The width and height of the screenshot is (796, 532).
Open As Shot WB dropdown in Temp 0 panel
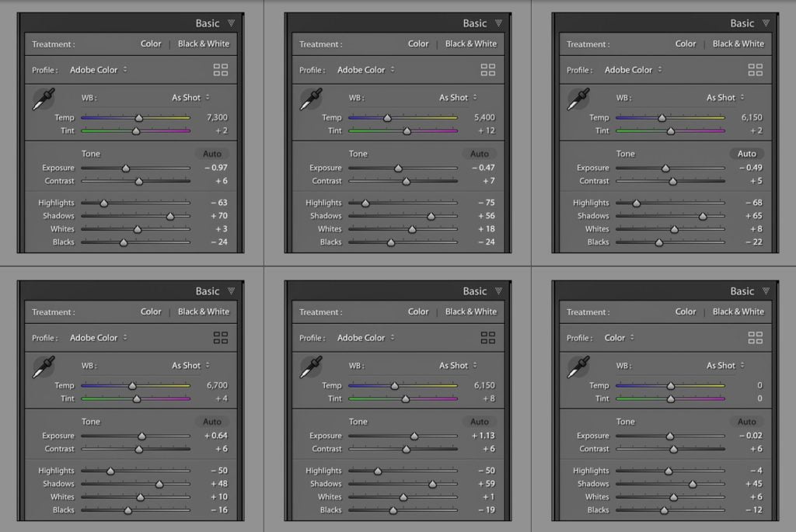point(725,365)
